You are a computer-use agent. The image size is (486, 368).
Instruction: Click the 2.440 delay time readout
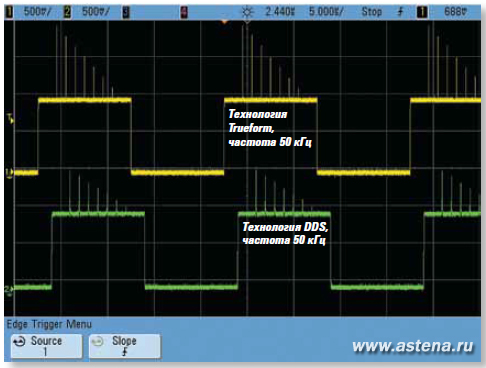(280, 12)
